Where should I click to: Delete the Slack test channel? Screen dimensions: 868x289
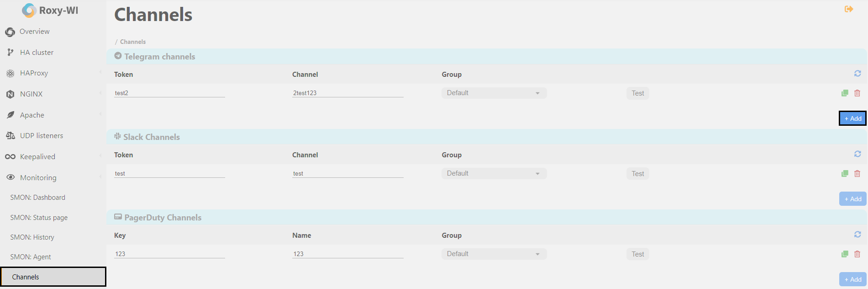point(857,174)
